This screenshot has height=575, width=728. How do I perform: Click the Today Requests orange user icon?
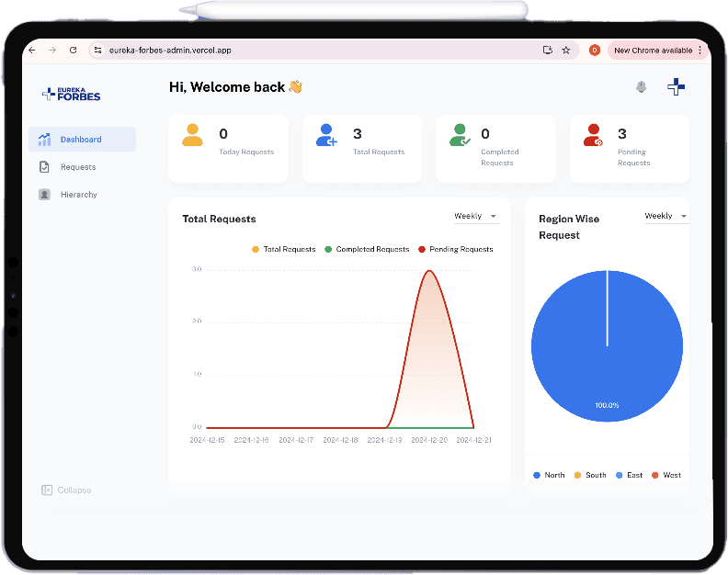[x=192, y=136]
